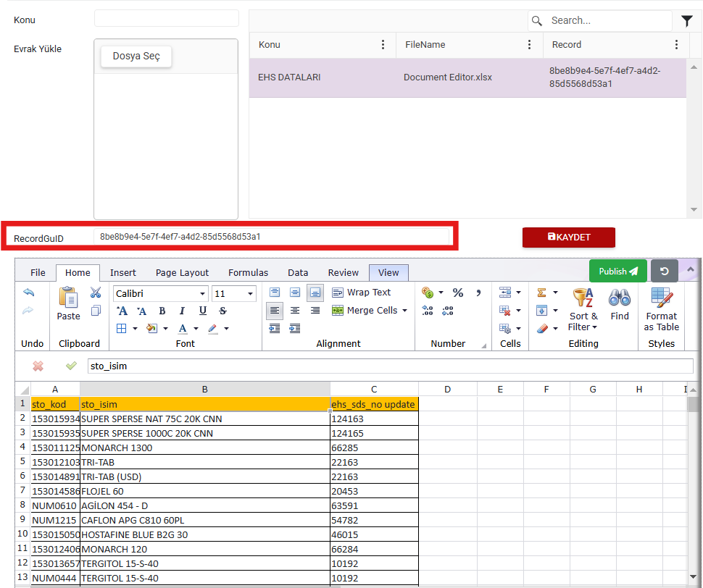The image size is (703, 588).
Task: Click the Accounting currency format icon
Action: coord(428,293)
